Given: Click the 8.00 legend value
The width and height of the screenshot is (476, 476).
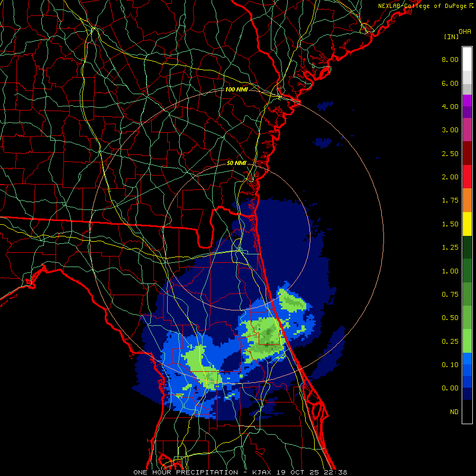Looking at the screenshot, I should click(x=450, y=59).
